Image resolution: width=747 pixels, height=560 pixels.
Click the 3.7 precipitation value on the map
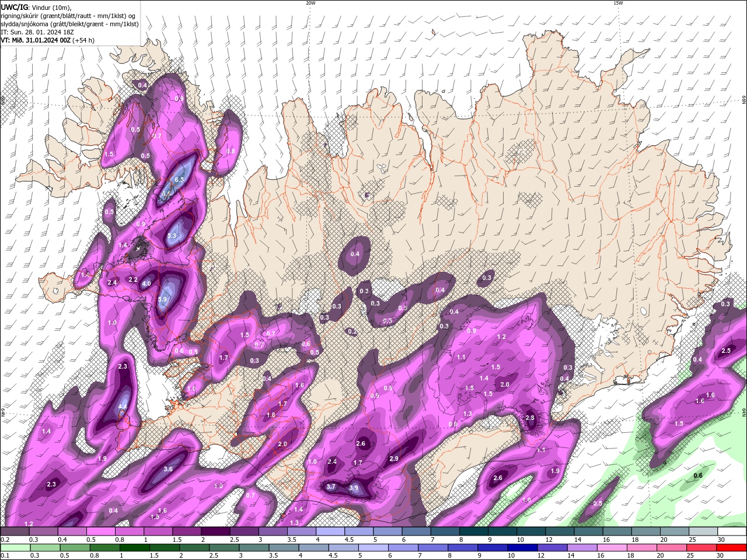coord(331,487)
